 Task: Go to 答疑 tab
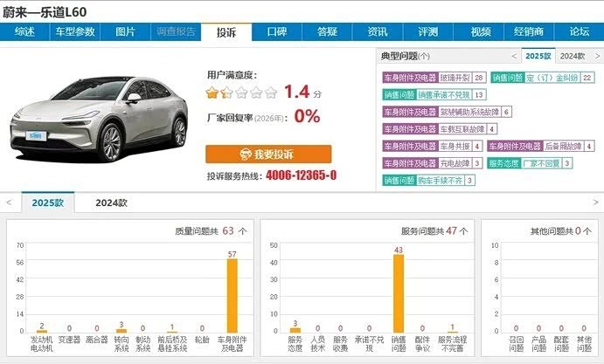[x=327, y=31]
